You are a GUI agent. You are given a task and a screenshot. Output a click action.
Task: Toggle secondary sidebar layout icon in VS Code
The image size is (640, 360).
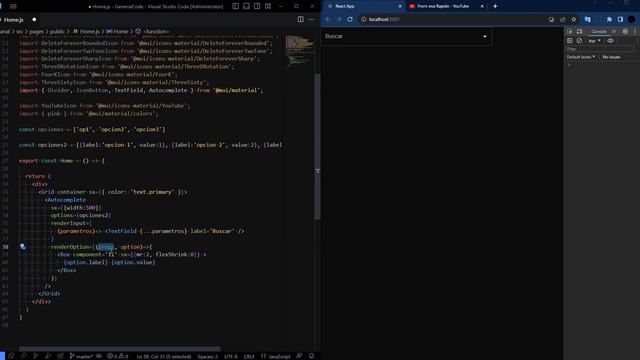point(257,6)
